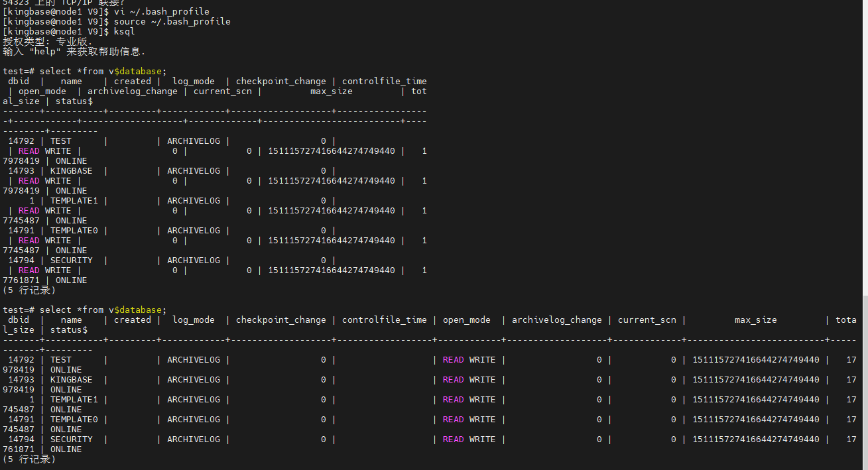
Task: Click the "help" word in the hint line
Action: (45, 51)
